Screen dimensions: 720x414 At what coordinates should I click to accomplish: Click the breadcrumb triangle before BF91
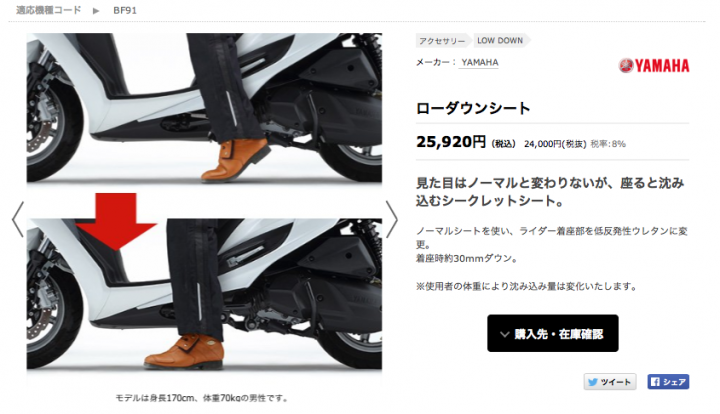pos(96,11)
